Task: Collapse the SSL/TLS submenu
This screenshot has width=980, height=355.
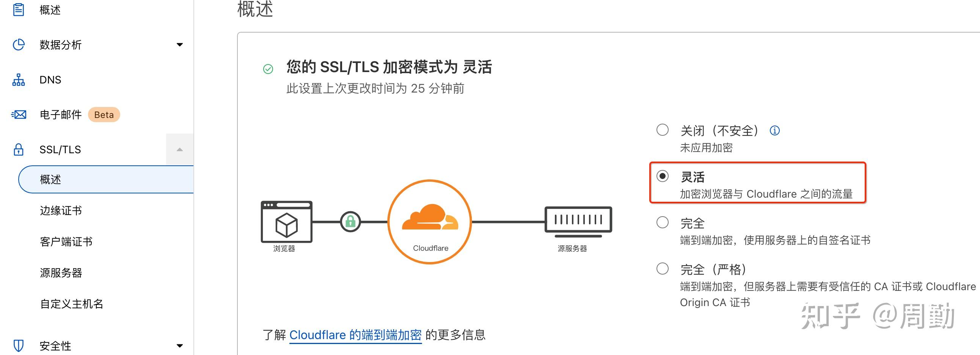Action: pos(180,149)
